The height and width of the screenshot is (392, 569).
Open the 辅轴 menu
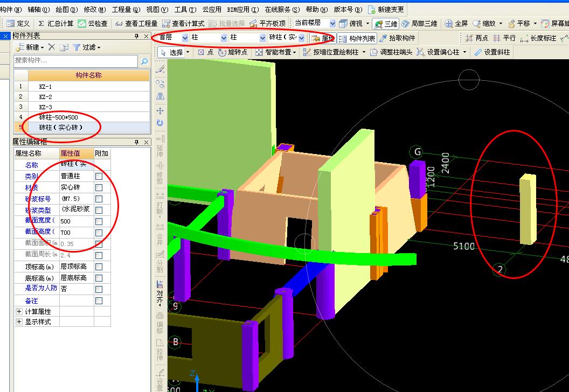39,10
